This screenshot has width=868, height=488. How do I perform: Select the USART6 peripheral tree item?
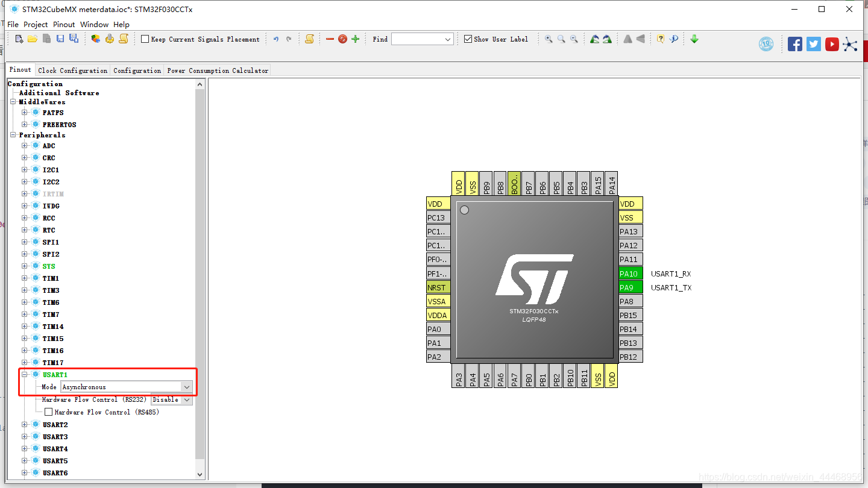point(55,473)
